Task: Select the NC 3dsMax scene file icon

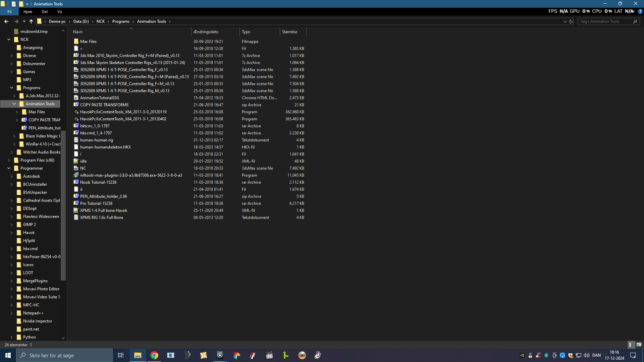Action: coord(76,168)
